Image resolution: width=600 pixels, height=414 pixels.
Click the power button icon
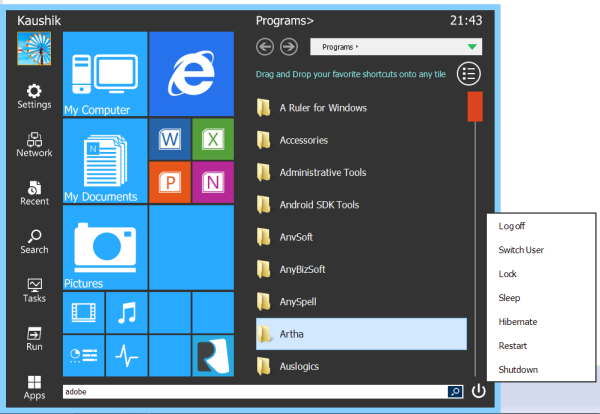tap(478, 391)
